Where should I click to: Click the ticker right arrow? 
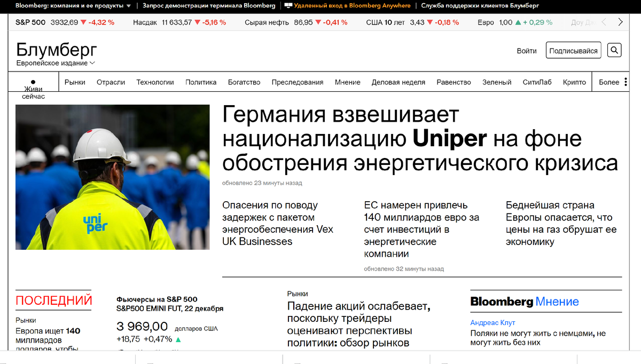tap(620, 22)
